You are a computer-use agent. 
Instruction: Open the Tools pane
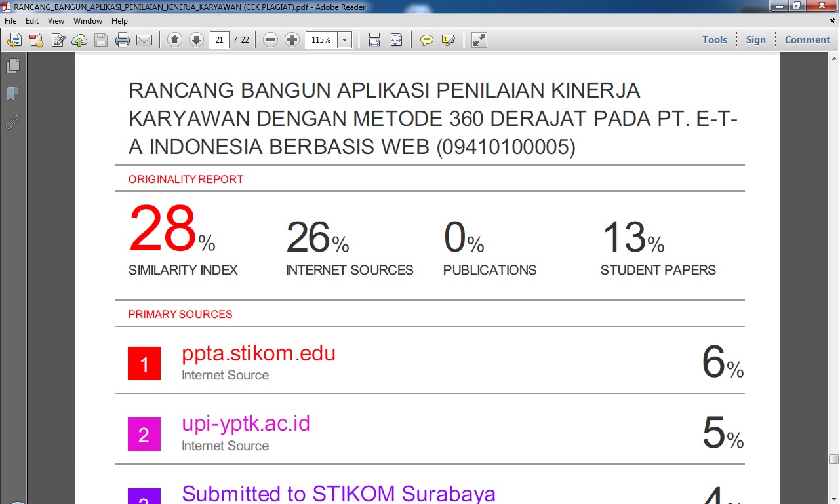[714, 40]
